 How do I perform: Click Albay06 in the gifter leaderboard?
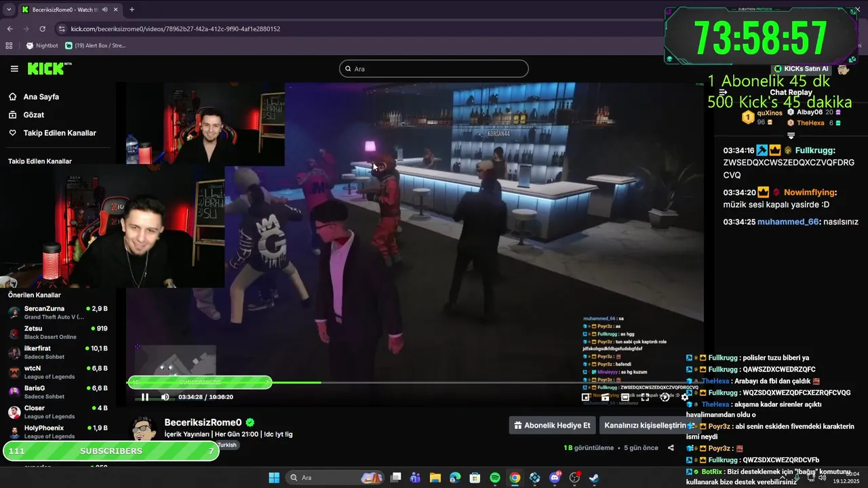pos(814,112)
